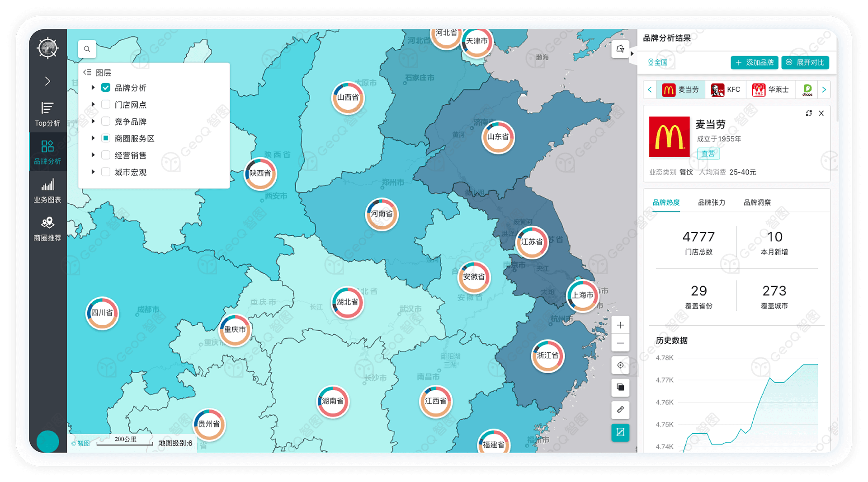The height and width of the screenshot is (482, 868).
Task: Switch to the 品牌张力 tab
Action: pyautogui.click(x=712, y=202)
